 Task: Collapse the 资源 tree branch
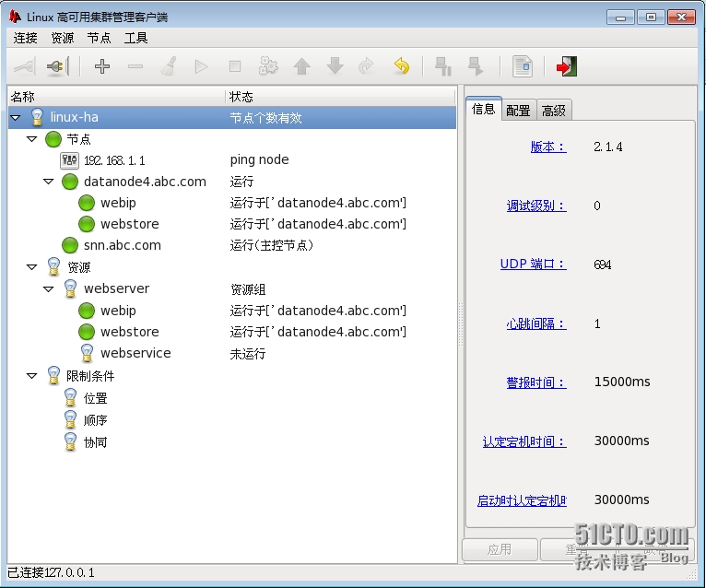32,267
